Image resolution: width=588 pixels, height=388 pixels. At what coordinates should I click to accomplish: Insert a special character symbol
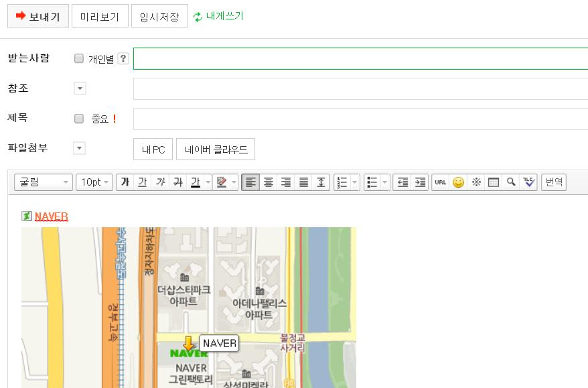476,182
